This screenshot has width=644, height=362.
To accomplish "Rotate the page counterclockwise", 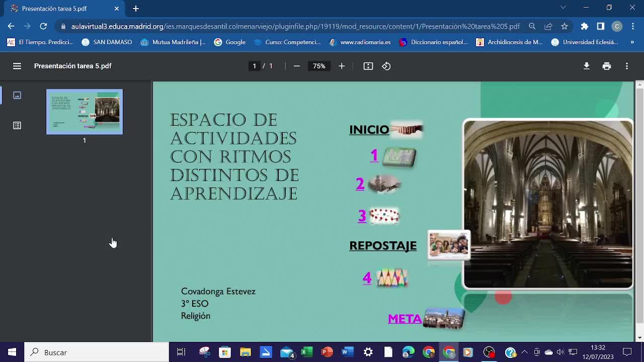I will coord(386,66).
